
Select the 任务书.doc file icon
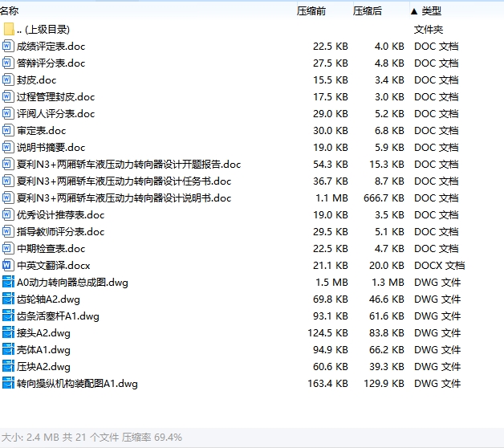(x=8, y=181)
